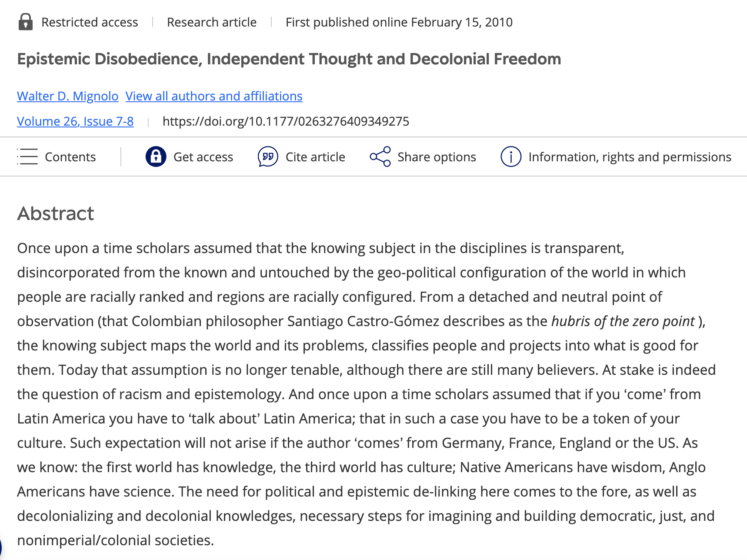Click the restricted access padlock icon
This screenshot has width=747, height=560.
coord(26,22)
